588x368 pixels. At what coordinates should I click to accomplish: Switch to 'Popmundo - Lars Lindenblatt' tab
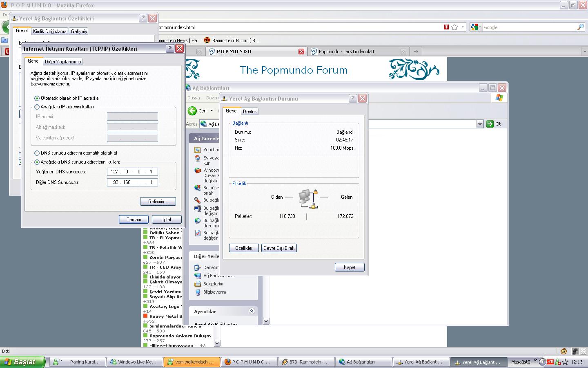click(x=359, y=52)
